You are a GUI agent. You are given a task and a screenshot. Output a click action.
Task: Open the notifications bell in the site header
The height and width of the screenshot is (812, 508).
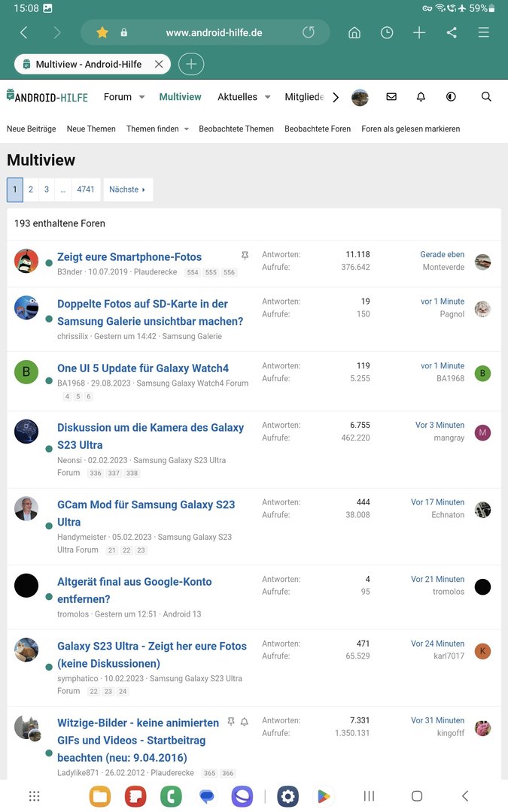click(x=421, y=97)
